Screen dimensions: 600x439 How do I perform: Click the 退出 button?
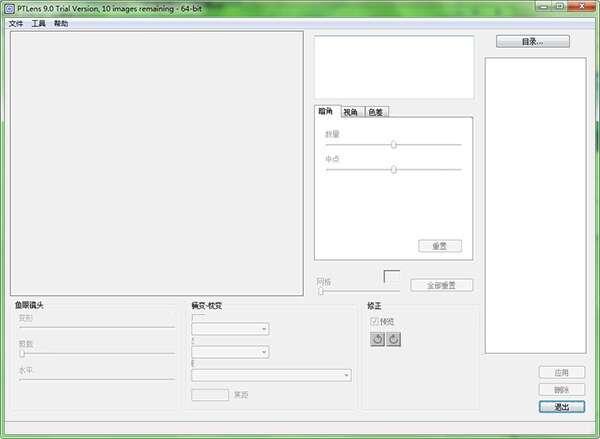562,407
